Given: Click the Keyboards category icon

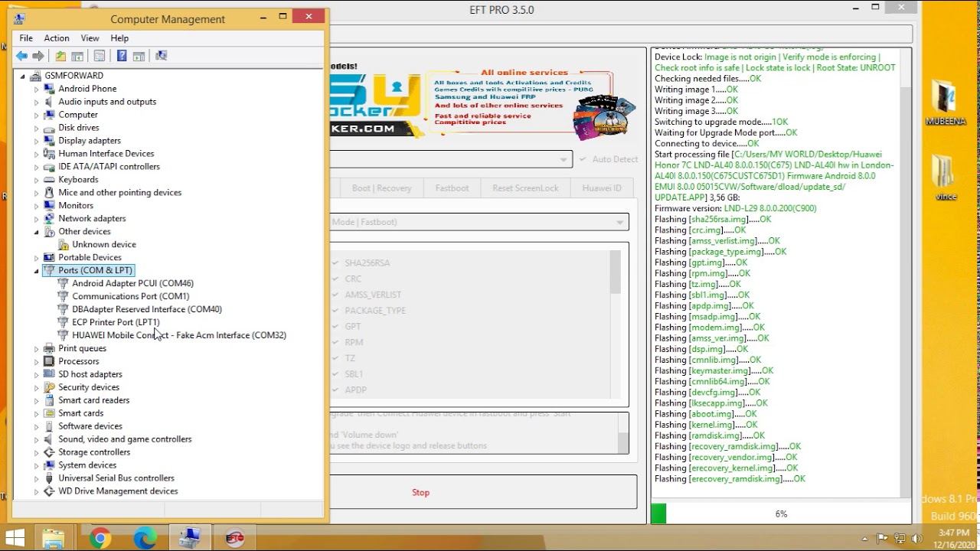Looking at the screenshot, I should point(49,180).
